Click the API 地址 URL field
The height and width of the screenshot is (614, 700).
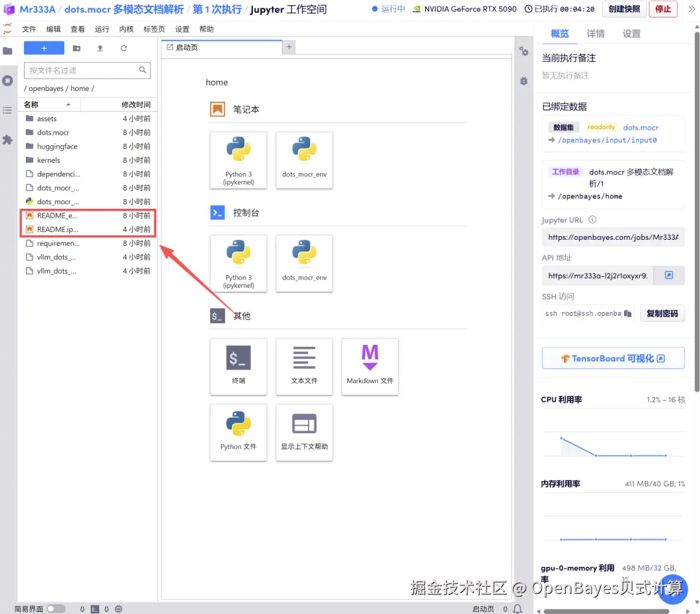pyautogui.click(x=598, y=276)
